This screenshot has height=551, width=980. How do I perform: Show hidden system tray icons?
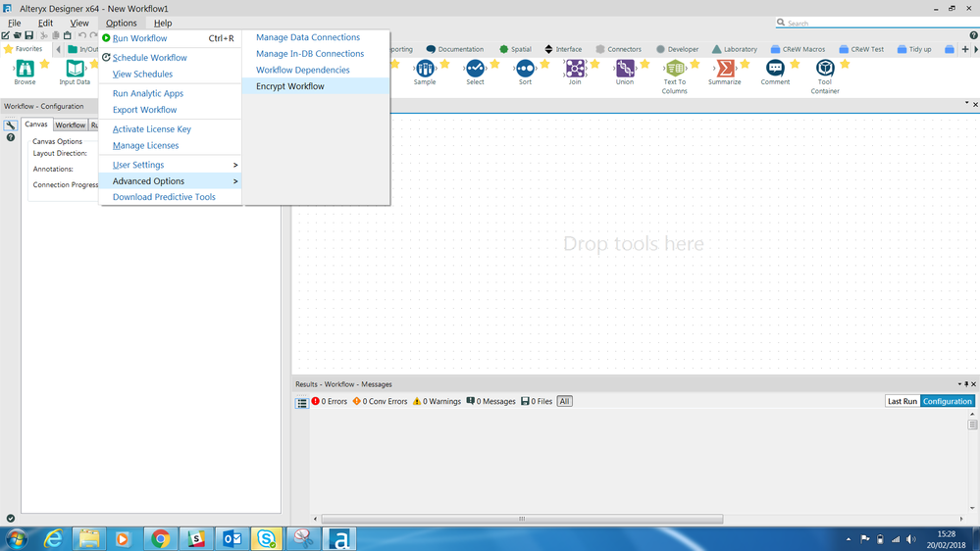click(x=849, y=539)
